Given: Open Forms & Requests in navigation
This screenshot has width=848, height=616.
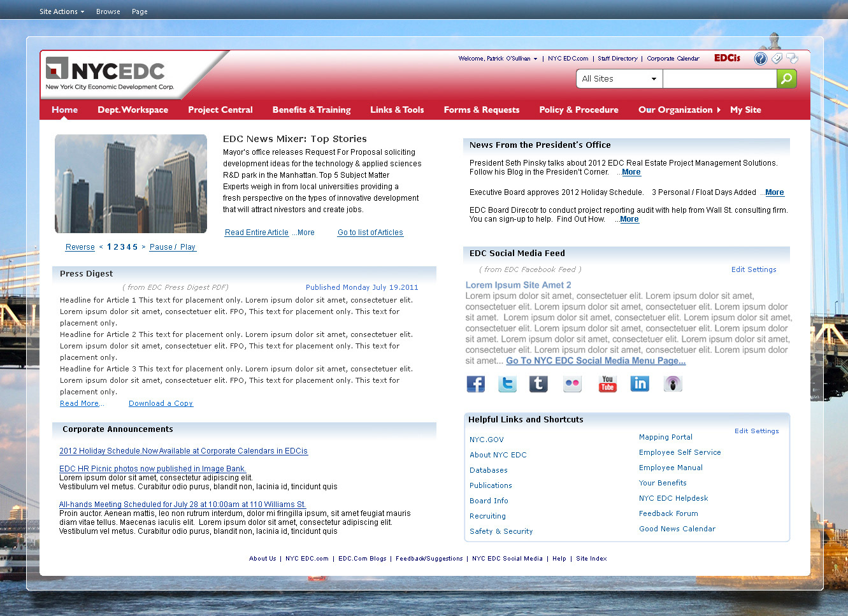Looking at the screenshot, I should [482, 110].
